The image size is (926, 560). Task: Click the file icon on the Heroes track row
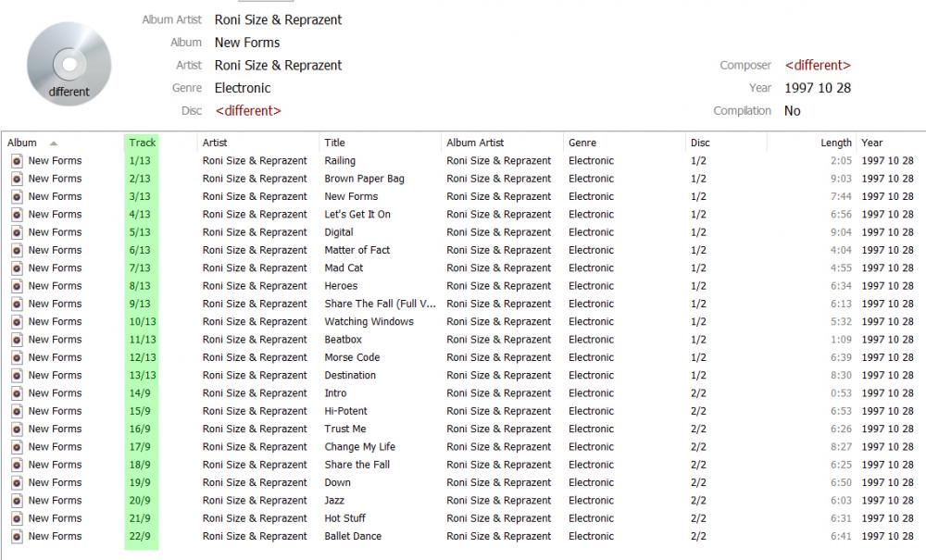tap(17, 286)
